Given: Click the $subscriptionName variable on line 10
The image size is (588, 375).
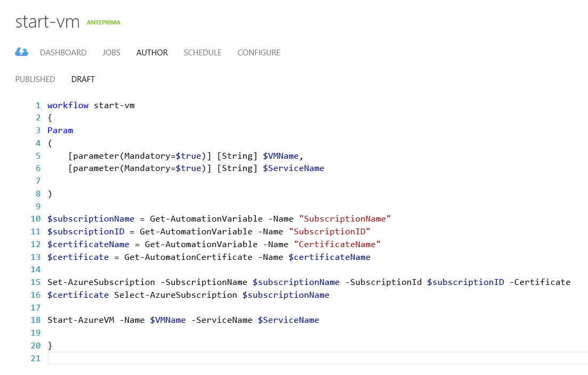Looking at the screenshot, I should 91,219.
